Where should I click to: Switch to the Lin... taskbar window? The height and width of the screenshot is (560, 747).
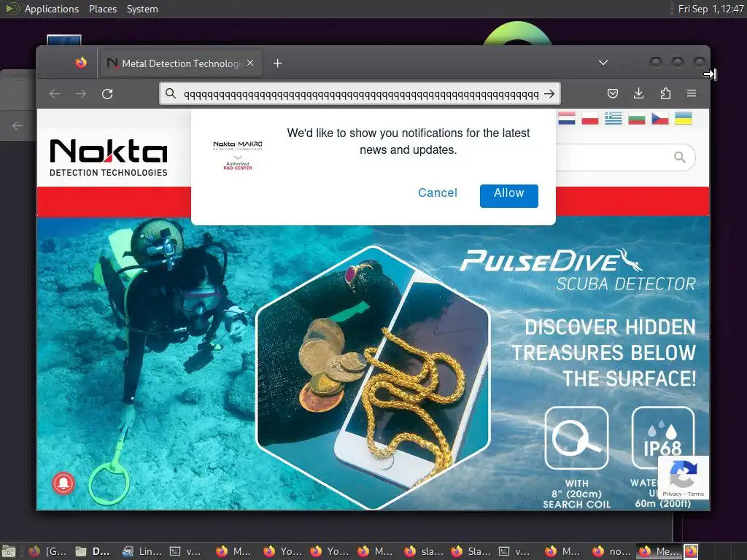(142, 551)
